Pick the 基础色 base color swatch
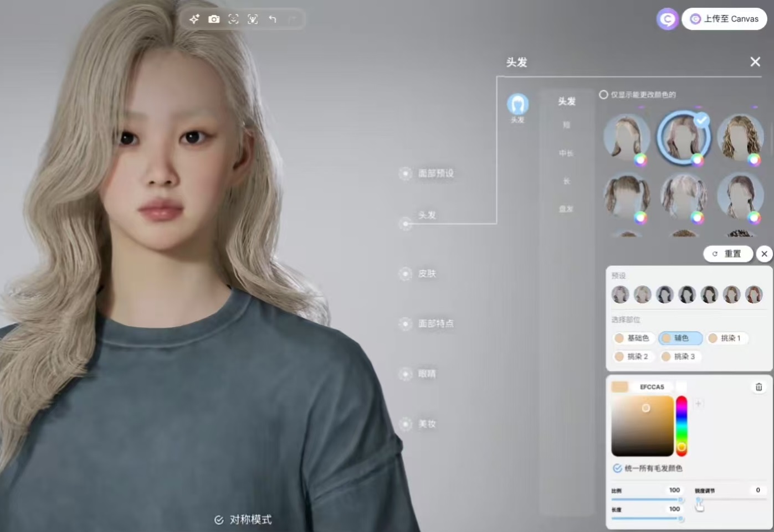Viewport: 774px width, 532px height. click(x=632, y=338)
